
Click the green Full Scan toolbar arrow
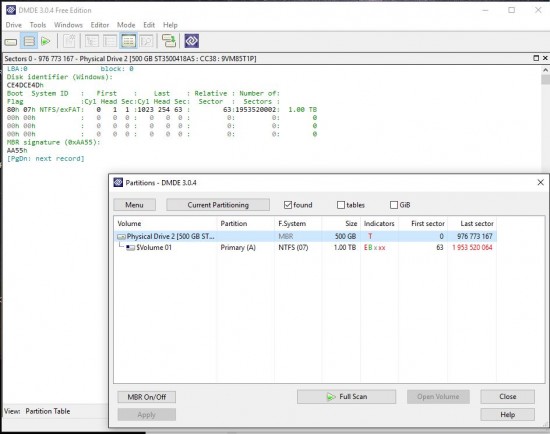46,41
